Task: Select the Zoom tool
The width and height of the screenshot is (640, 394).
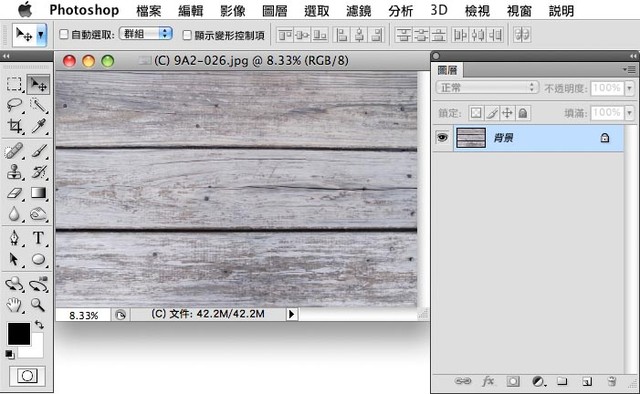Action: [x=38, y=305]
